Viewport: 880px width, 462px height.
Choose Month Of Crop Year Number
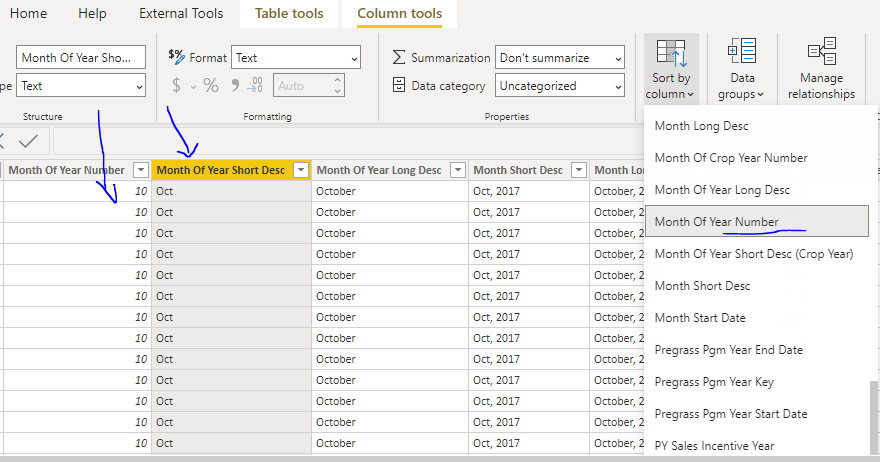757,158
